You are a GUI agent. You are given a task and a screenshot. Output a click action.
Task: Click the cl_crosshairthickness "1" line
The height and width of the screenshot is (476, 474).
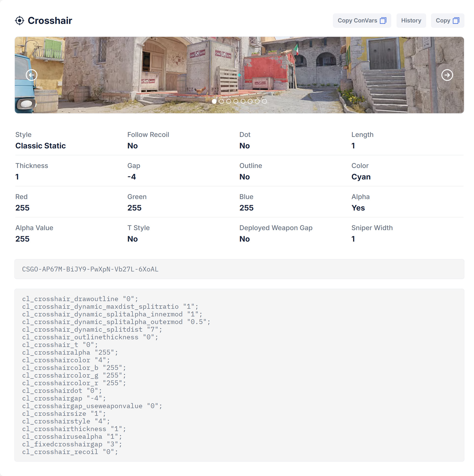74,429
